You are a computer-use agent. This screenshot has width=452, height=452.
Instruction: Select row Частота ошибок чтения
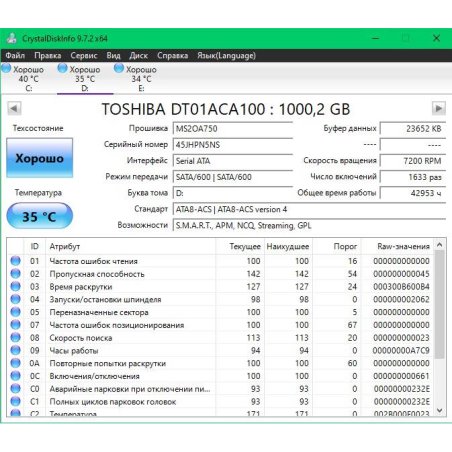220,261
